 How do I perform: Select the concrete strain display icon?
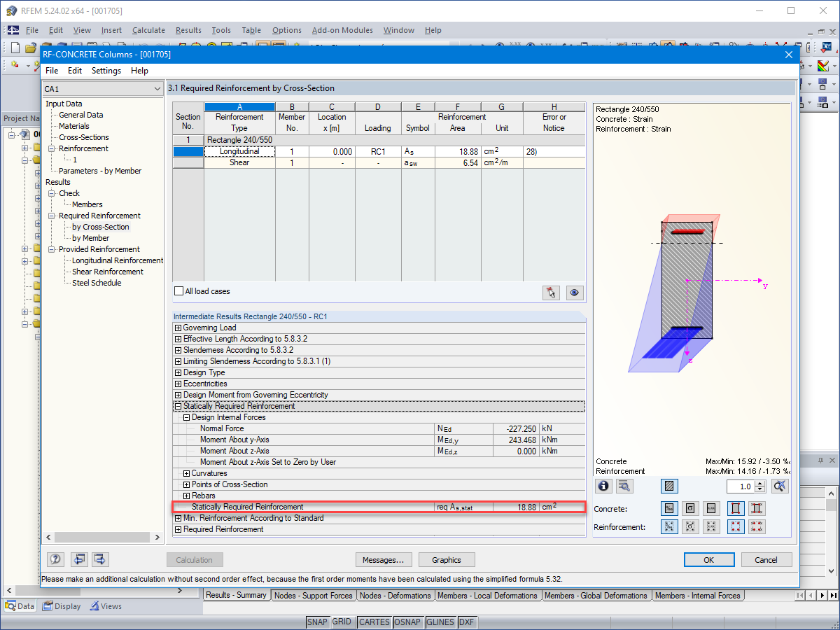[670, 508]
